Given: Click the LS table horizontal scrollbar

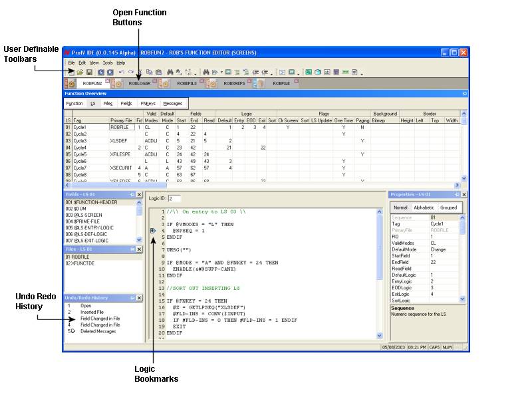Looking at the screenshot, I should [x=262, y=186].
